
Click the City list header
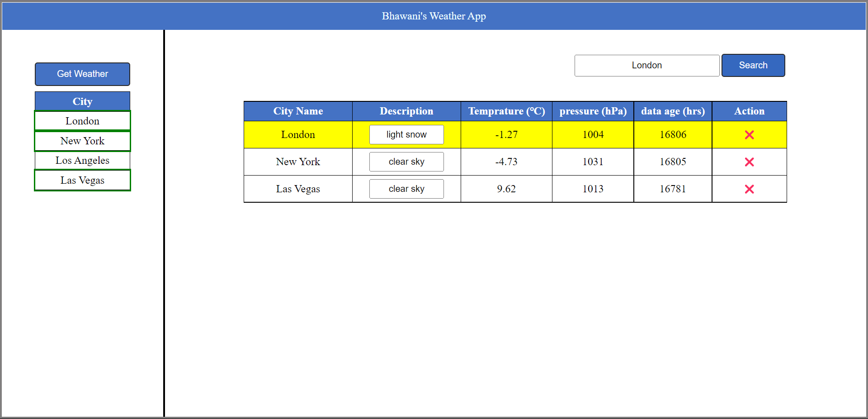tap(82, 101)
